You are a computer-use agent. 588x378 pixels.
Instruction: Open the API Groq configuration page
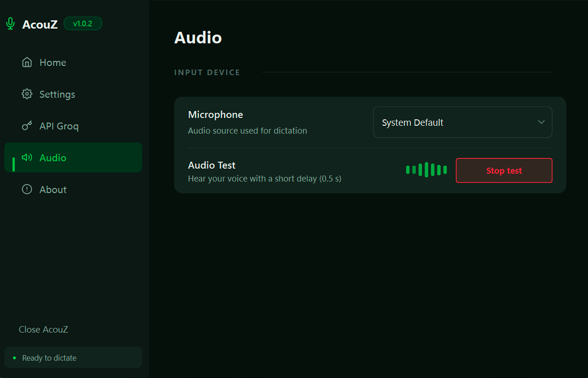point(59,126)
